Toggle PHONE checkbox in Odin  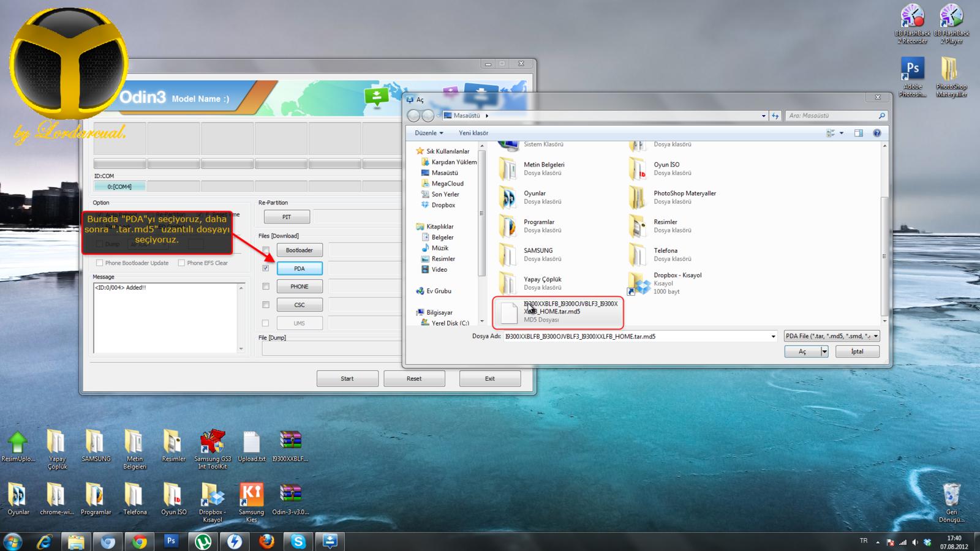coord(265,286)
